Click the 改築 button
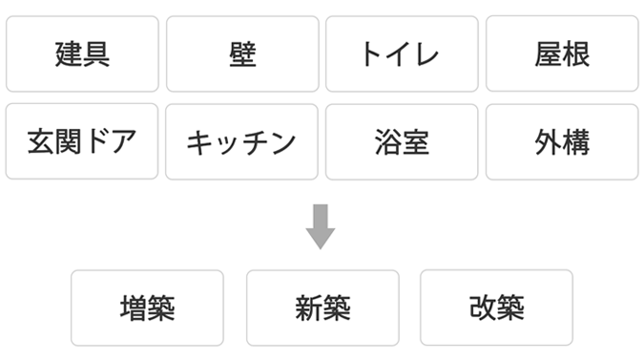644x362 pixels. pyautogui.click(x=496, y=308)
